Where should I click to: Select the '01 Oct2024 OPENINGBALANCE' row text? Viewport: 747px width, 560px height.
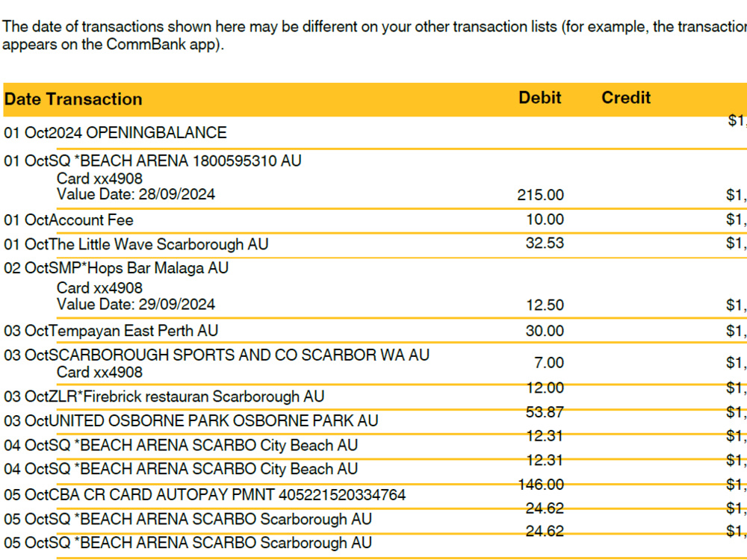115,132
